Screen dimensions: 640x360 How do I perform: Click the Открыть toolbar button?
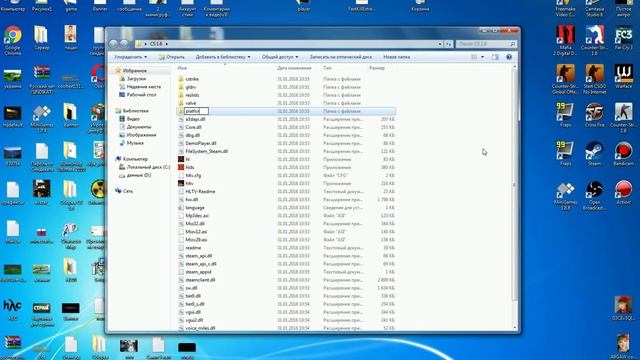pos(171,57)
